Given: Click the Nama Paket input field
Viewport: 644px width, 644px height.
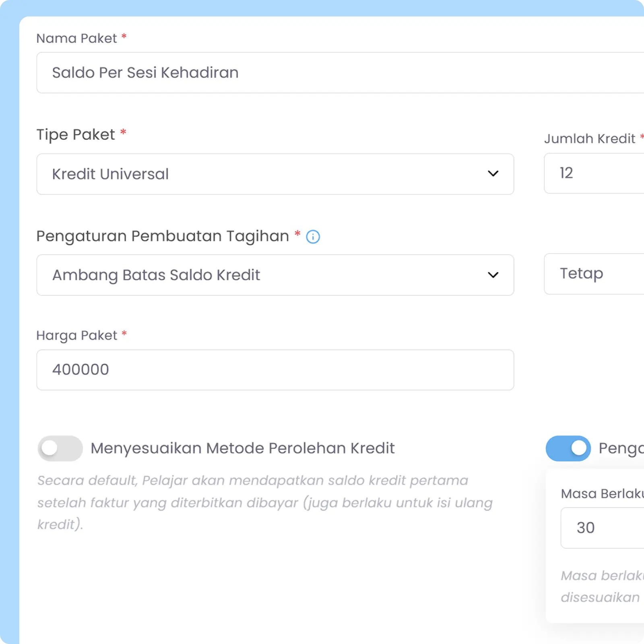Looking at the screenshot, I should click(340, 72).
